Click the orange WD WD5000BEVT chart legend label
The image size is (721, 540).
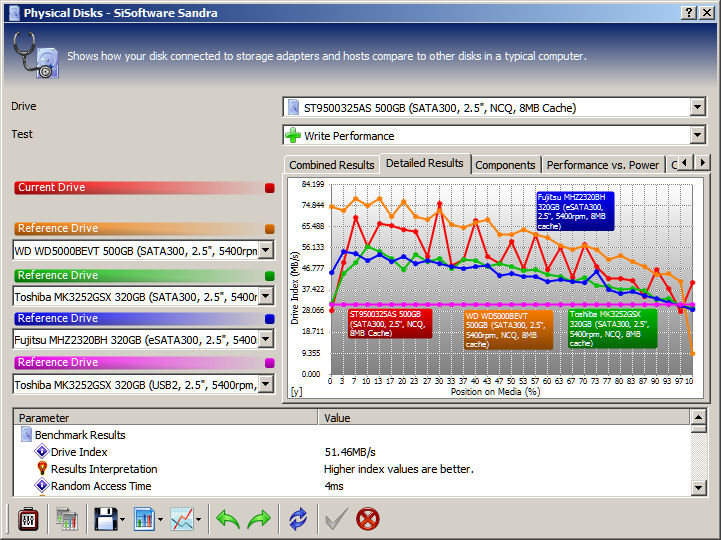[509, 330]
